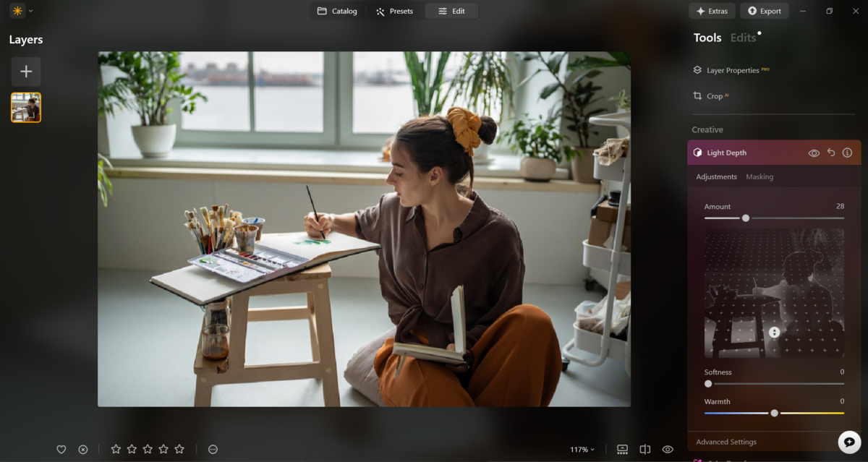Image resolution: width=868 pixels, height=462 pixels.
Task: Switch to the Presets tab
Action: (394, 11)
